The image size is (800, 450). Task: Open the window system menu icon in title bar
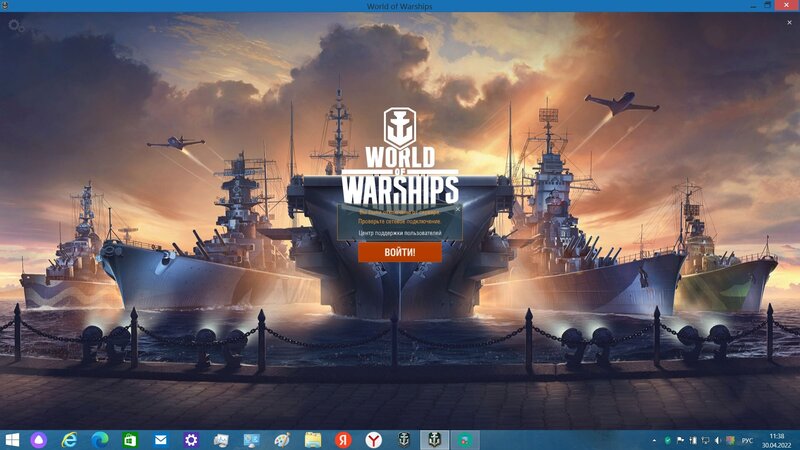click(x=5, y=6)
